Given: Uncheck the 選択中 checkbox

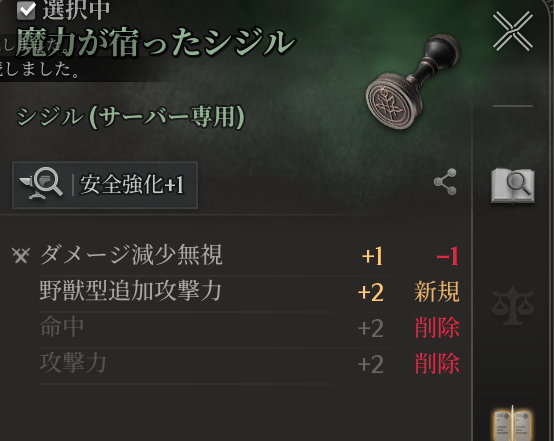Looking at the screenshot, I should click(x=26, y=10).
